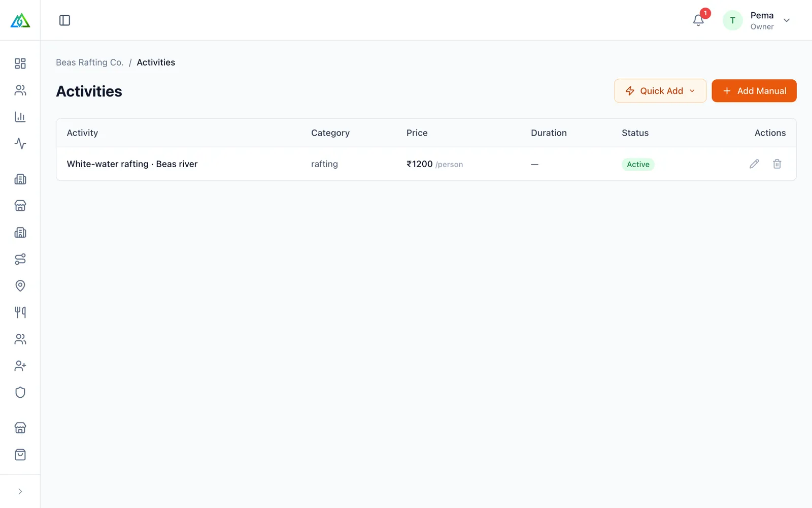Open the notifications bell
The width and height of the screenshot is (812, 508).
tap(698, 20)
